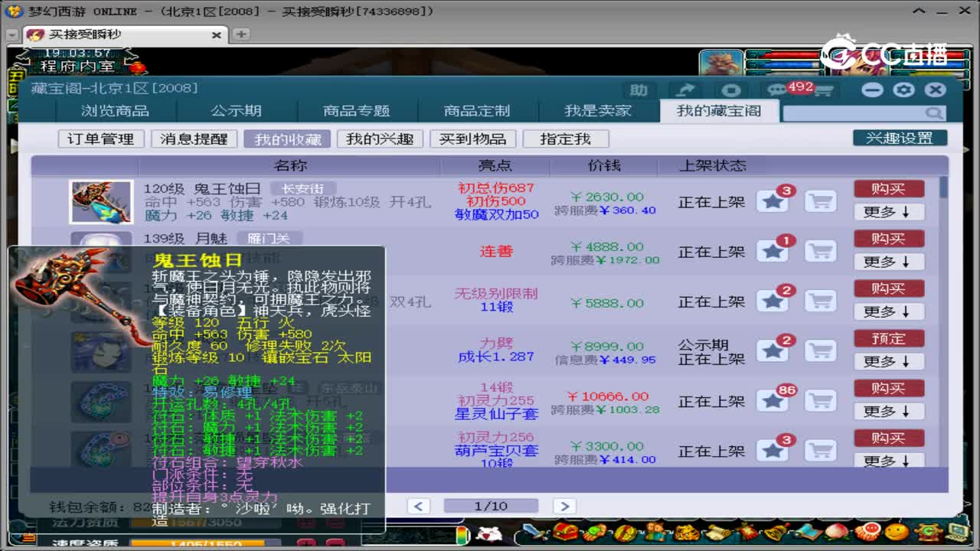
Task: Toggle favorite star on ¥5888 row
Action: pos(773,301)
